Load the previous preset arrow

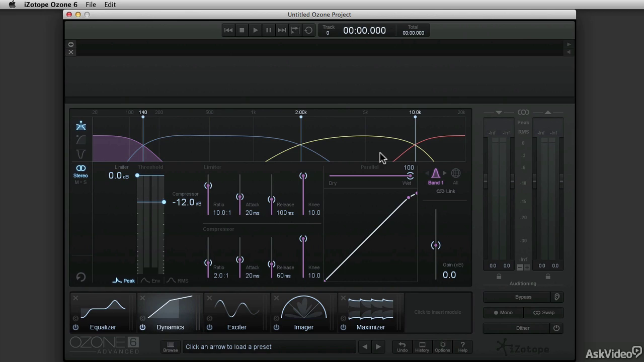coord(365,346)
